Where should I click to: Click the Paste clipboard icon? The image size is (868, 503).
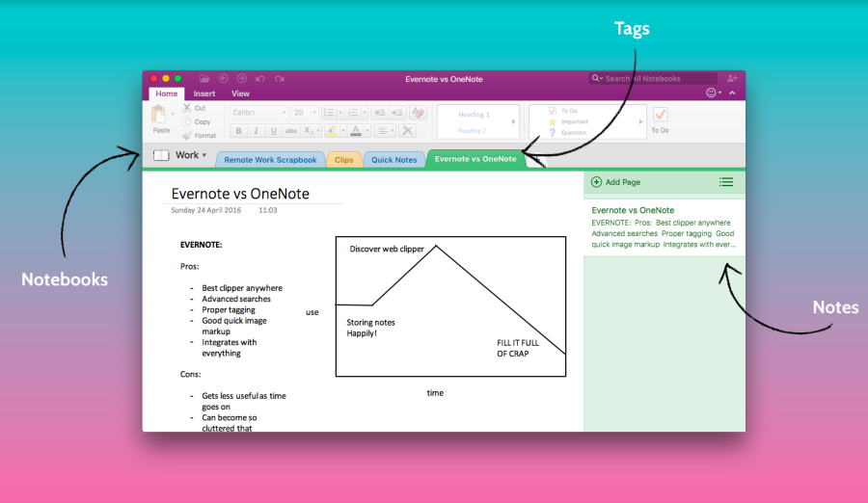tap(159, 115)
